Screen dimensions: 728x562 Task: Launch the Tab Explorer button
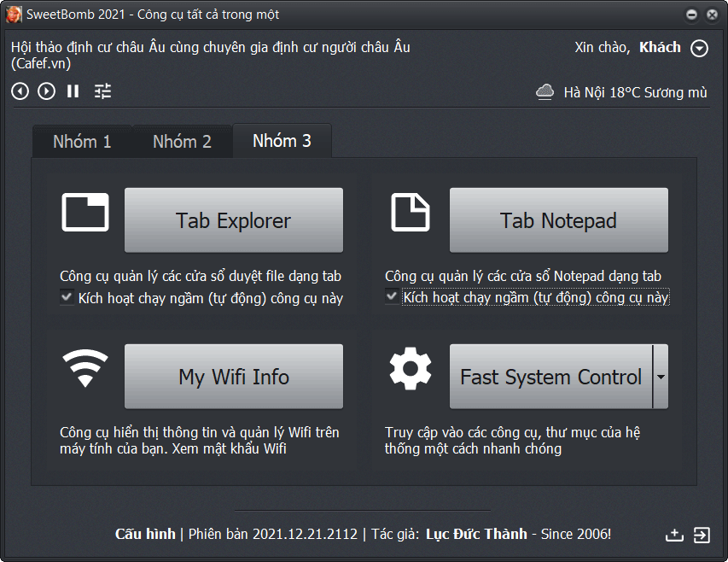pyautogui.click(x=233, y=220)
